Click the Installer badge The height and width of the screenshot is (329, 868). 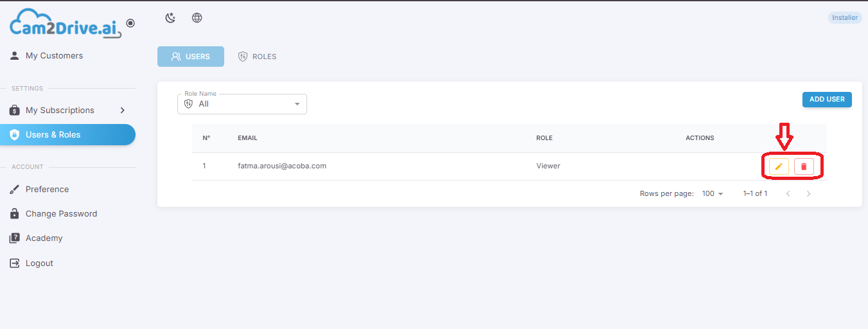coord(845,18)
